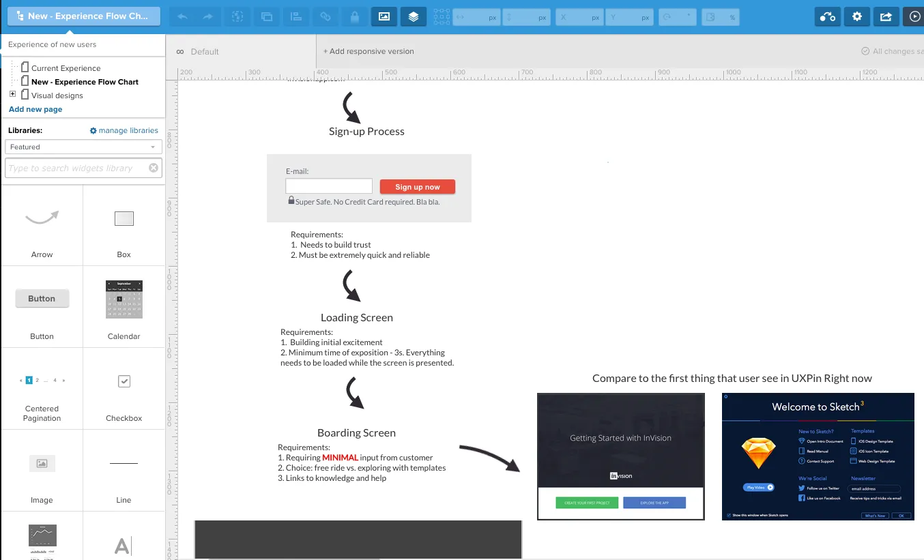Click the E-mail input on canvas
The height and width of the screenshot is (560, 924).
coord(329,186)
